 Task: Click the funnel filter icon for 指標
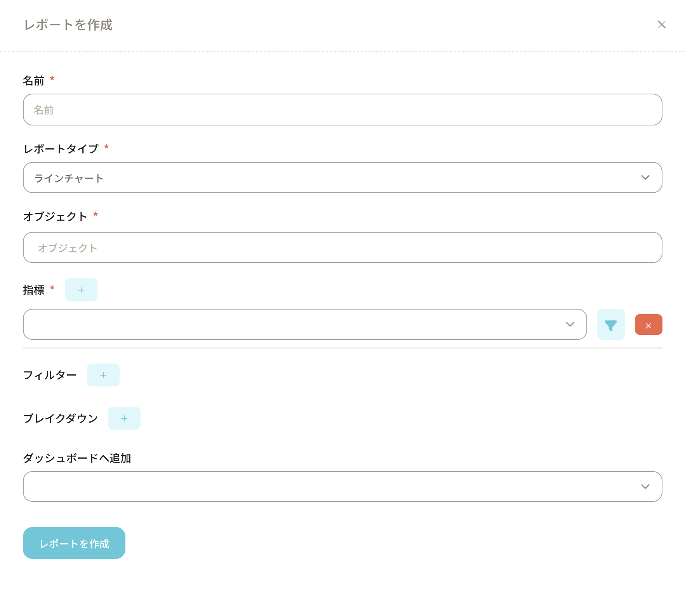(x=610, y=325)
